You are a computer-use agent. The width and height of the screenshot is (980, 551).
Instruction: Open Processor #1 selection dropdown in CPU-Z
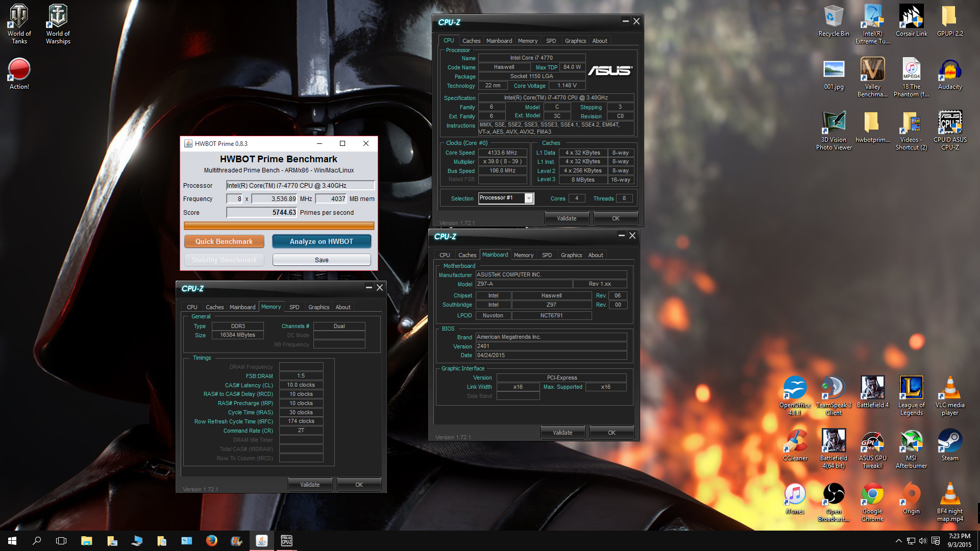[529, 198]
